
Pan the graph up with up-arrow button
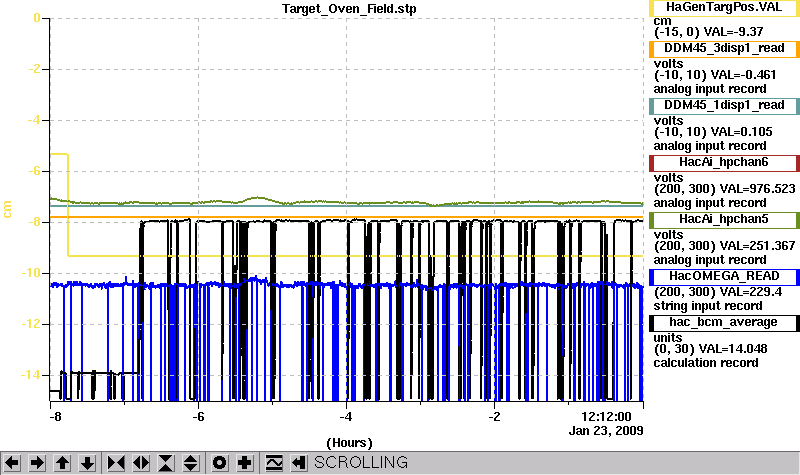click(62, 463)
